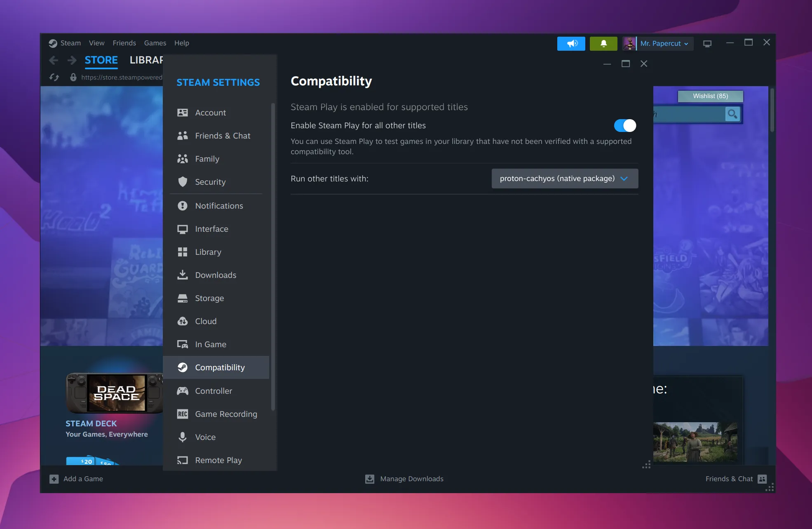Screen dimensions: 812x529
Task: Click the page reload icon
Action: (x=54, y=77)
